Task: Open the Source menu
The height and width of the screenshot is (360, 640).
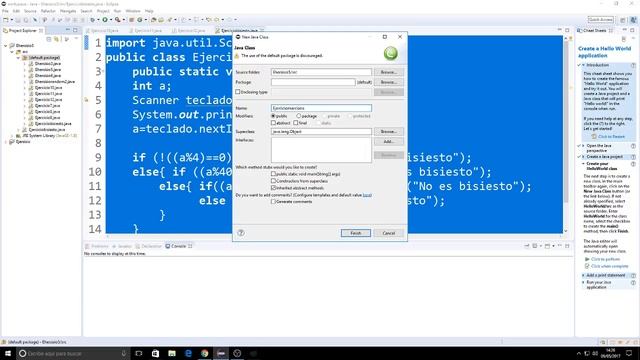Action: (x=30, y=11)
